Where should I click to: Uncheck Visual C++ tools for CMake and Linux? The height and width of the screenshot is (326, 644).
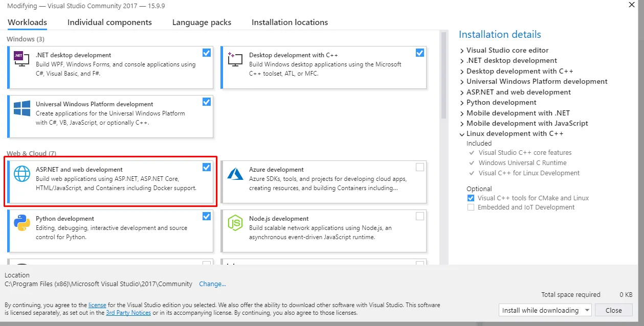pos(471,198)
